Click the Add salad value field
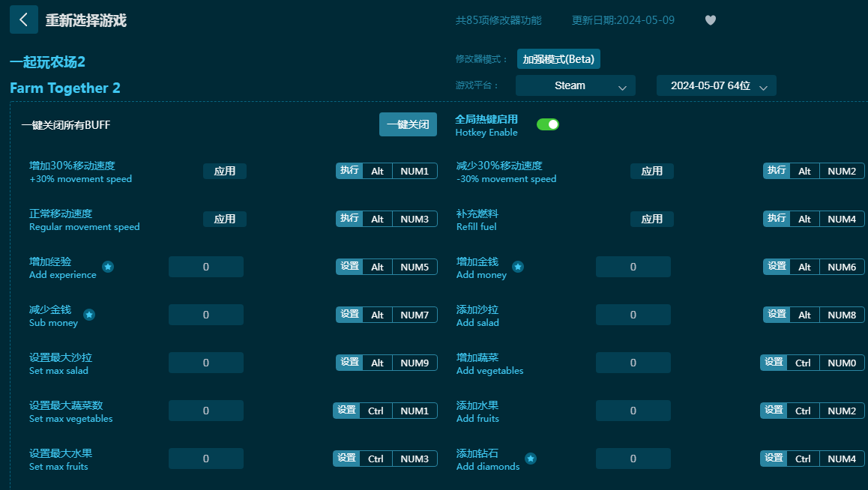This screenshot has width=868, height=490. (x=633, y=315)
